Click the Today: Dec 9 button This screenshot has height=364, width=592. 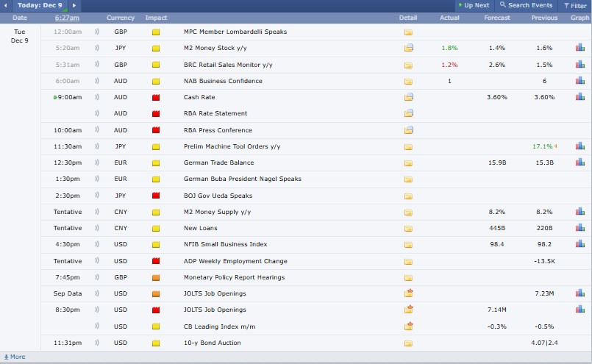pyautogui.click(x=40, y=5)
